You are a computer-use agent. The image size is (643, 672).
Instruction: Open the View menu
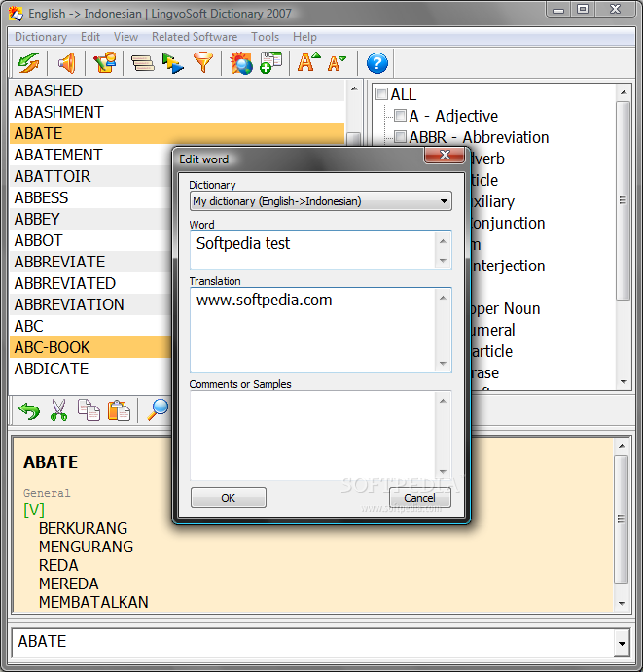pos(125,37)
